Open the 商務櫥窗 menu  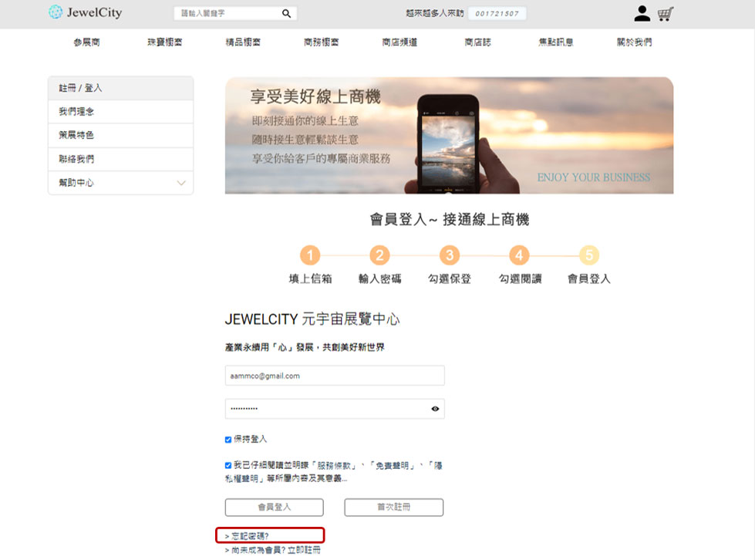pyautogui.click(x=321, y=42)
